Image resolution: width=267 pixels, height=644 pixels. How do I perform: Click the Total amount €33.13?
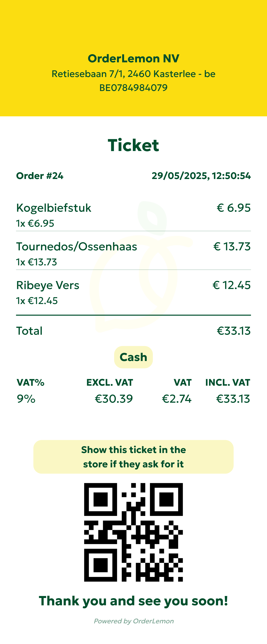(233, 331)
